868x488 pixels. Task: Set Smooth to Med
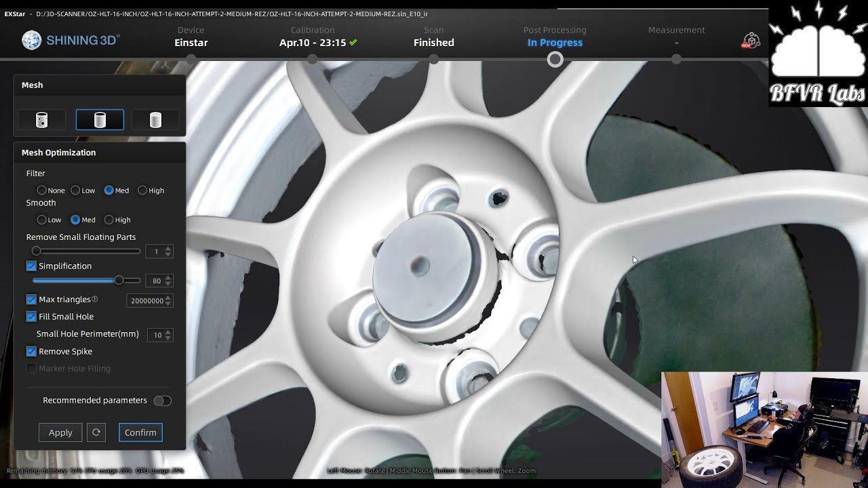click(x=75, y=220)
